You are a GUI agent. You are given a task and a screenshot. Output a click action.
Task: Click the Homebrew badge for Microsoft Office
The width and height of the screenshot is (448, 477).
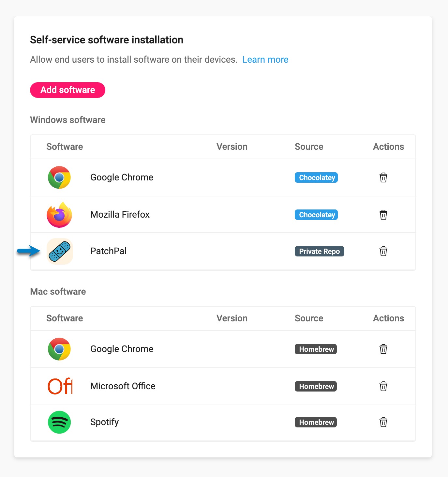316,386
